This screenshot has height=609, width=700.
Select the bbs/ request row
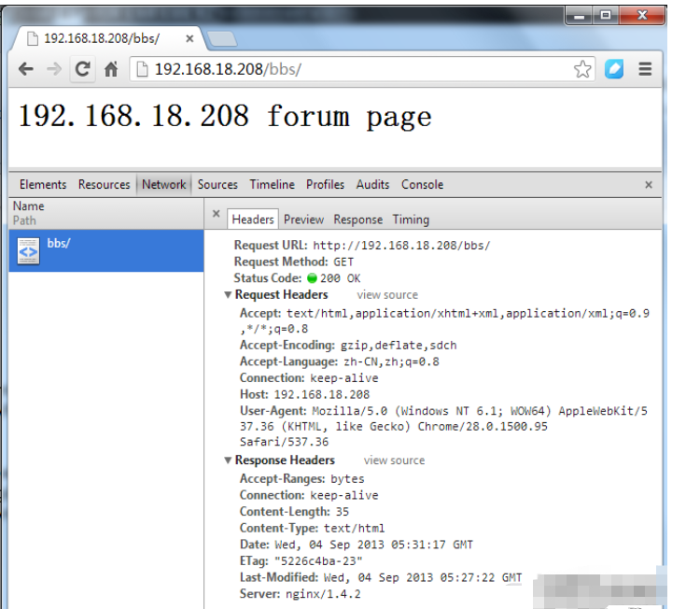106,250
